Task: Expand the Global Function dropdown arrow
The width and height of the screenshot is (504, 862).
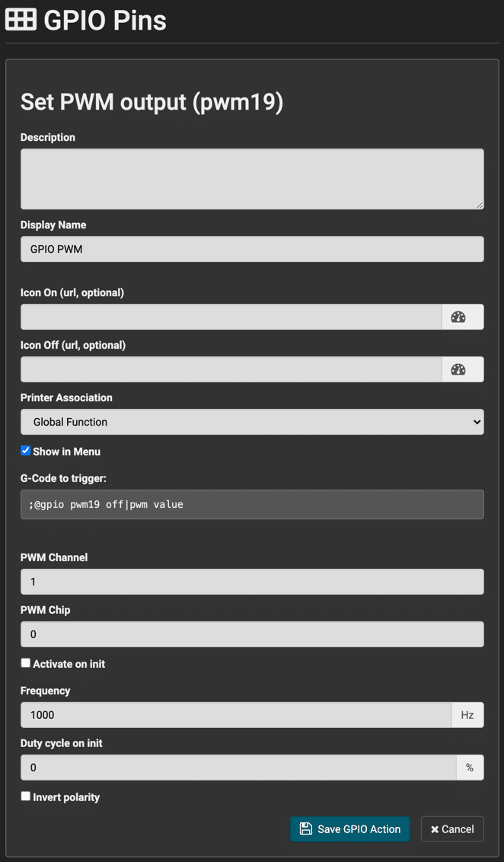Action: 476,422
